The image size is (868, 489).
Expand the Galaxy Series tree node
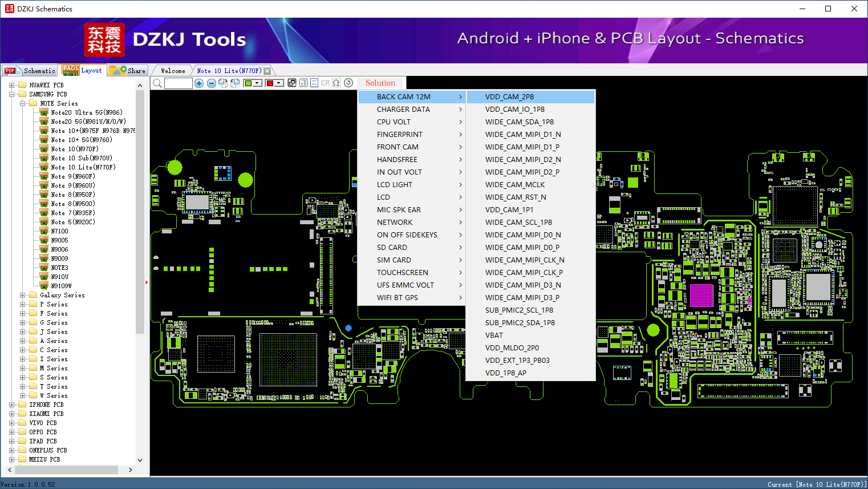[x=23, y=295]
